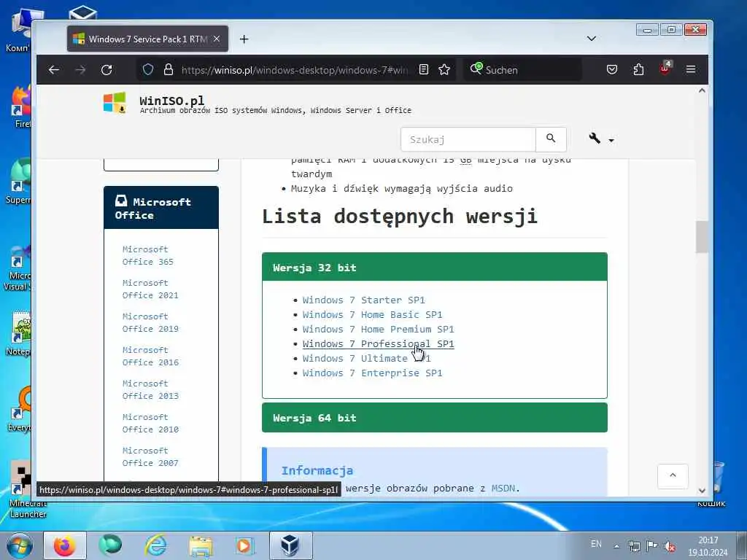Open Windows 7 Enterprise SP1 link
747x560 pixels.
point(372,373)
